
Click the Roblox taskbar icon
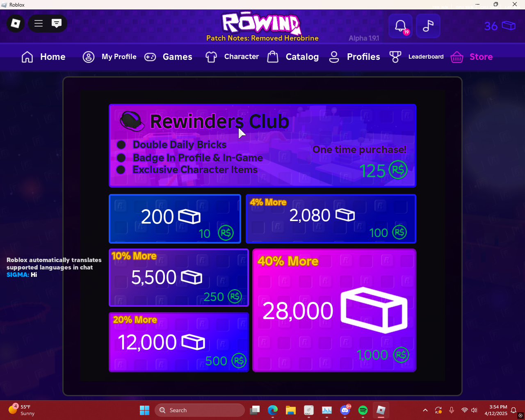pos(381,410)
